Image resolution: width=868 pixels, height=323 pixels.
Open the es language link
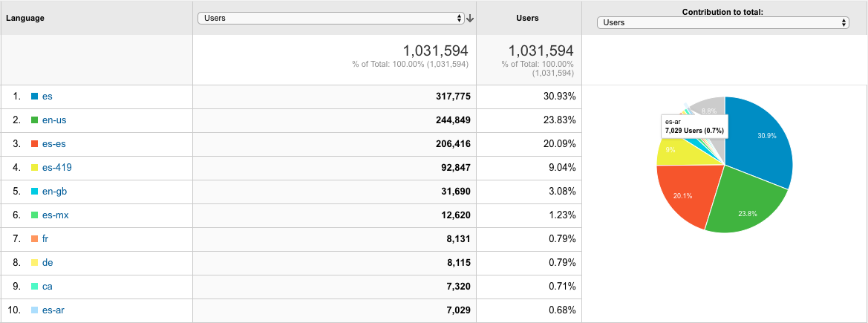click(x=47, y=97)
